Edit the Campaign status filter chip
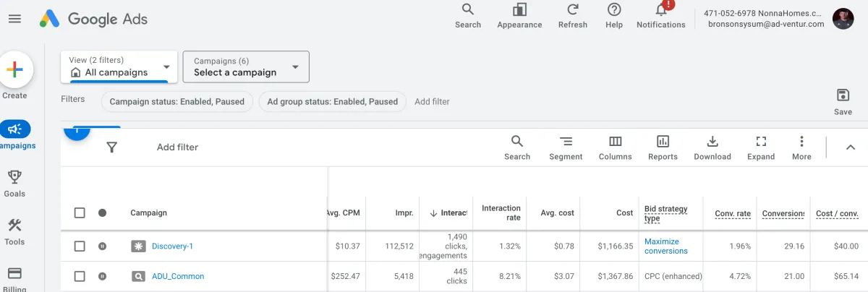Image resolution: width=868 pixels, height=292 pixels. [177, 101]
